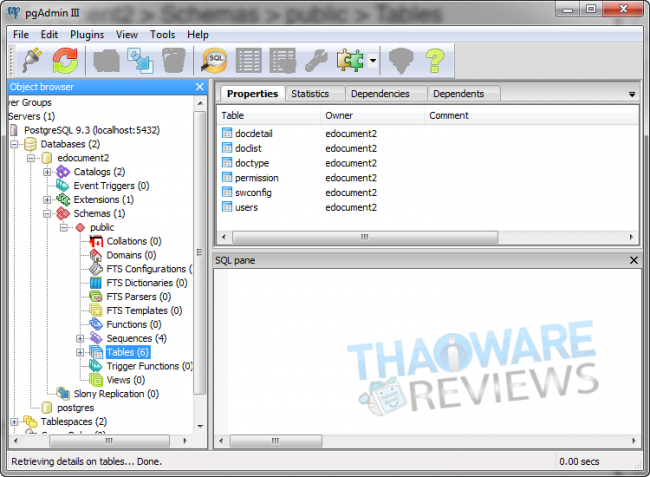Open the Edit menu

[49, 35]
